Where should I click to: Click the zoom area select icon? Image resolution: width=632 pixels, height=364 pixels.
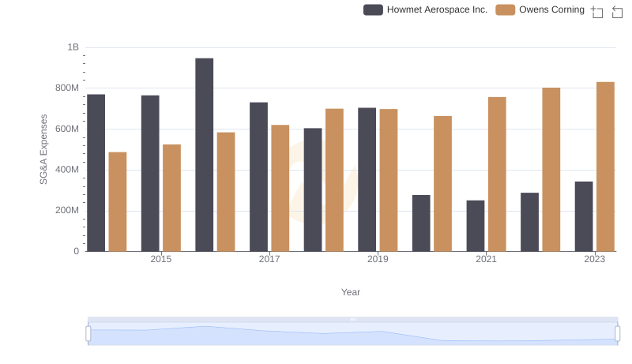click(597, 12)
